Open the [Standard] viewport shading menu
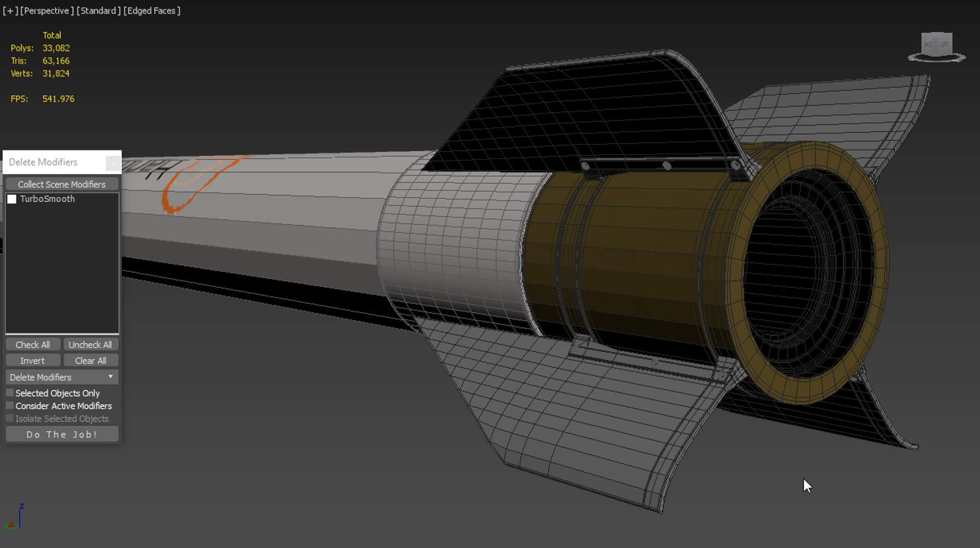Viewport: 980px width, 548px height. click(99, 11)
